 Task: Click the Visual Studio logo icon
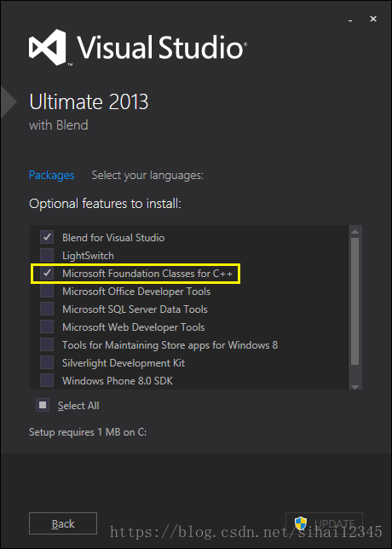pyautogui.click(x=48, y=47)
